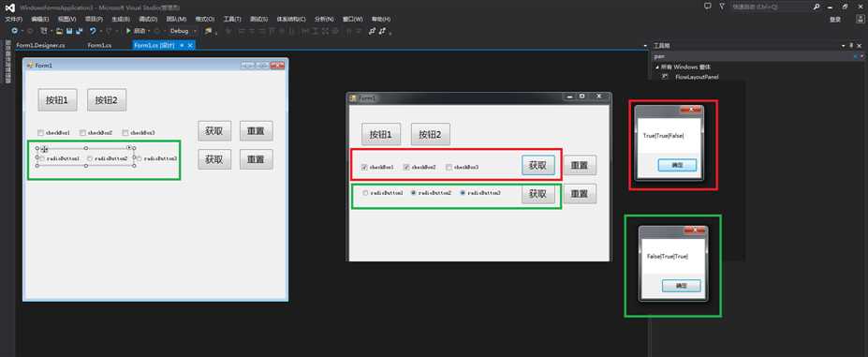Check checkBox3 in the designer Form1

click(125, 132)
